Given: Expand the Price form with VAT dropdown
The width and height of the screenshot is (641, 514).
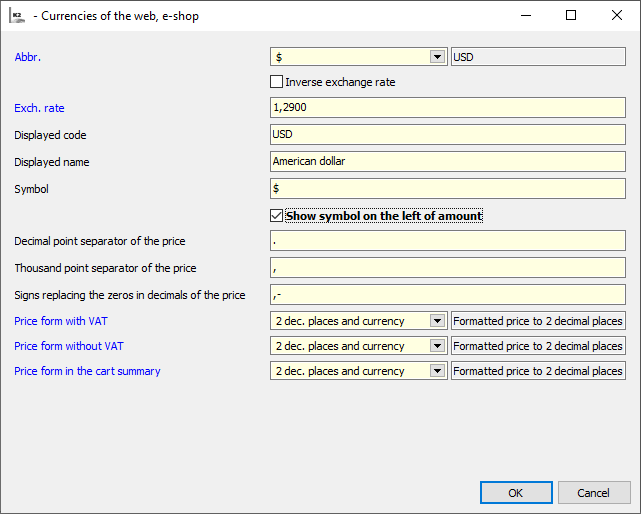Looking at the screenshot, I should (437, 321).
